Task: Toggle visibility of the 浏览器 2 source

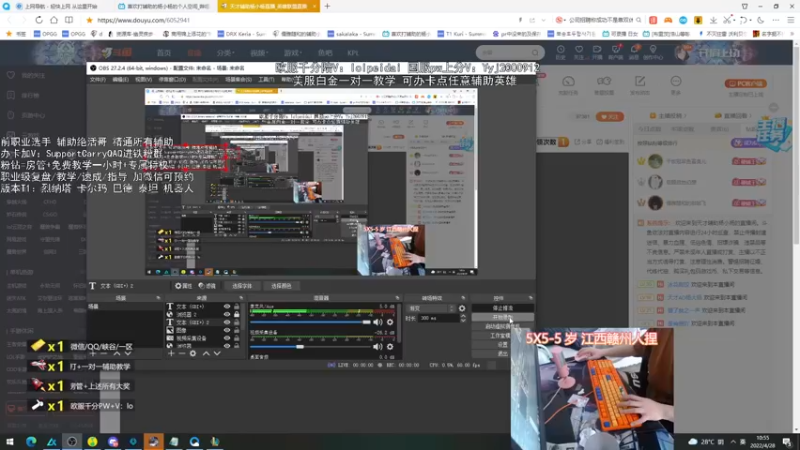Action: [x=227, y=314]
